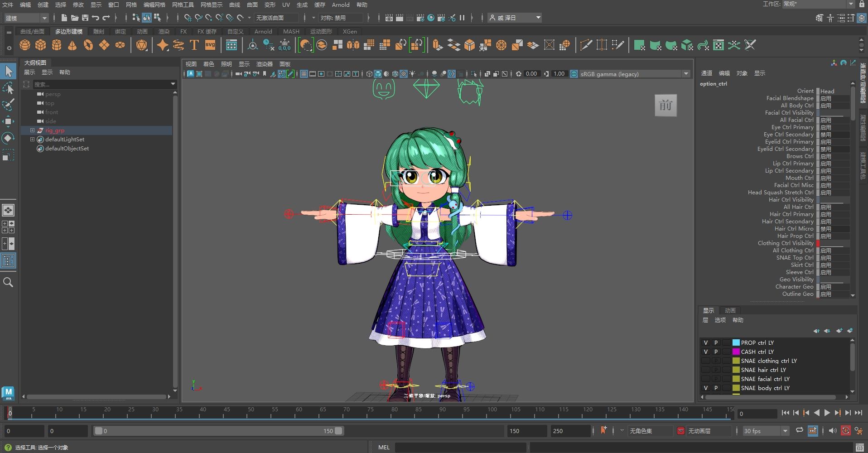Viewport: 868px width, 453px height.
Task: Create a polygon cube from the shelf
Action: (x=41, y=45)
